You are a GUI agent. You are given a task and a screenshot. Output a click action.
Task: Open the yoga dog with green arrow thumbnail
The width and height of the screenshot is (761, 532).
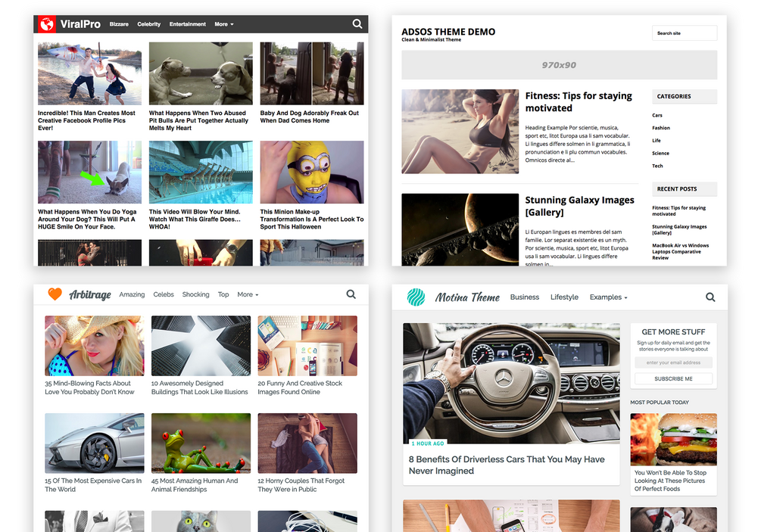pyautogui.click(x=90, y=172)
